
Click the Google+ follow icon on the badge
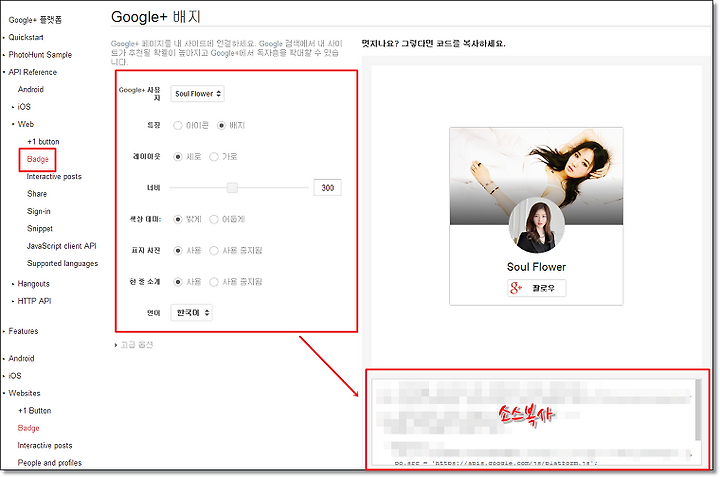(x=516, y=288)
